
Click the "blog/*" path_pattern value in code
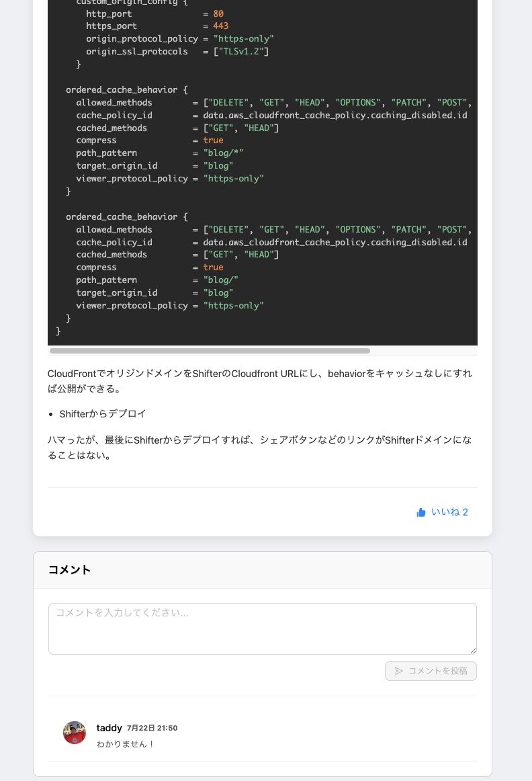[x=223, y=153]
